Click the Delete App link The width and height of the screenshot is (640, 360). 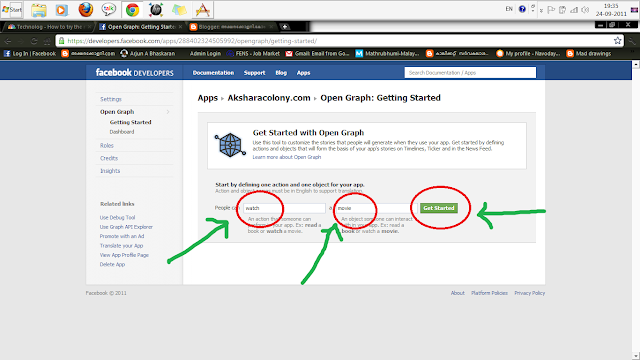click(112, 264)
